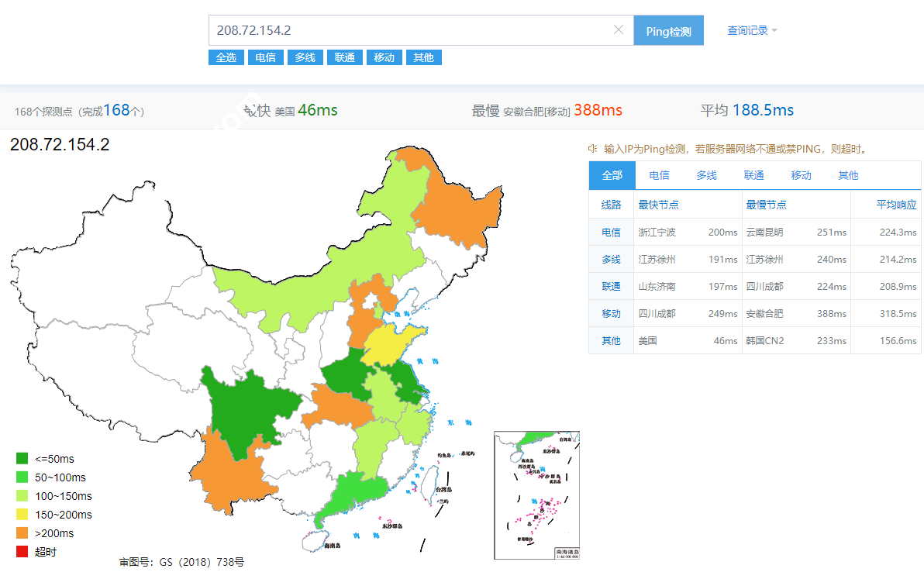Toggle the 移动 filter tag under search box
This screenshot has width=924, height=579.
pos(384,57)
